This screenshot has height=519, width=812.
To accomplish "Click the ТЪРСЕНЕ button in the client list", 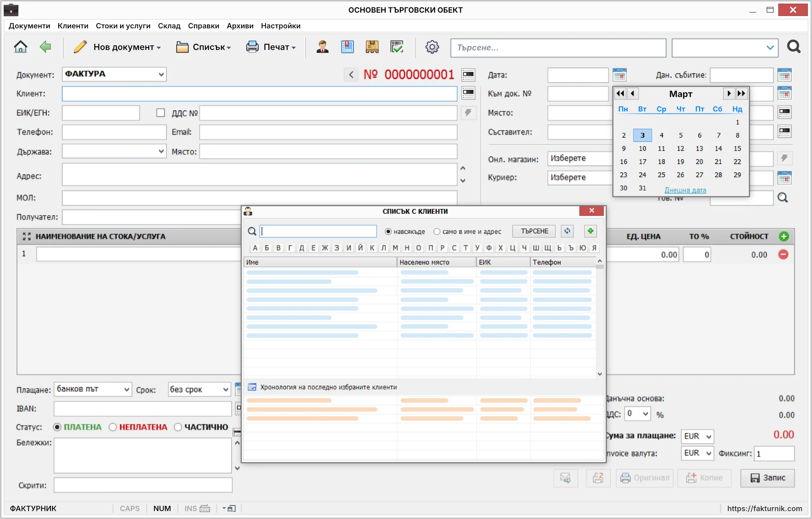I will coord(534,231).
